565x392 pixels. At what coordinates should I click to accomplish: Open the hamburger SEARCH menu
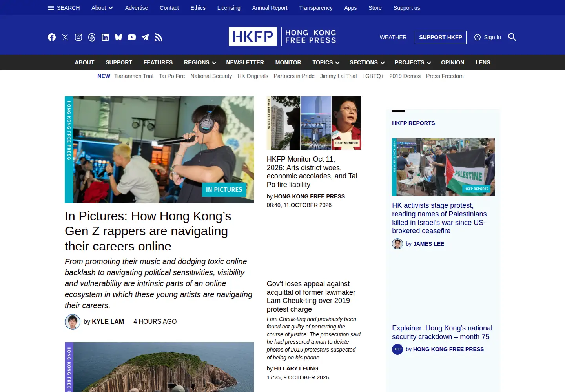[x=64, y=8]
